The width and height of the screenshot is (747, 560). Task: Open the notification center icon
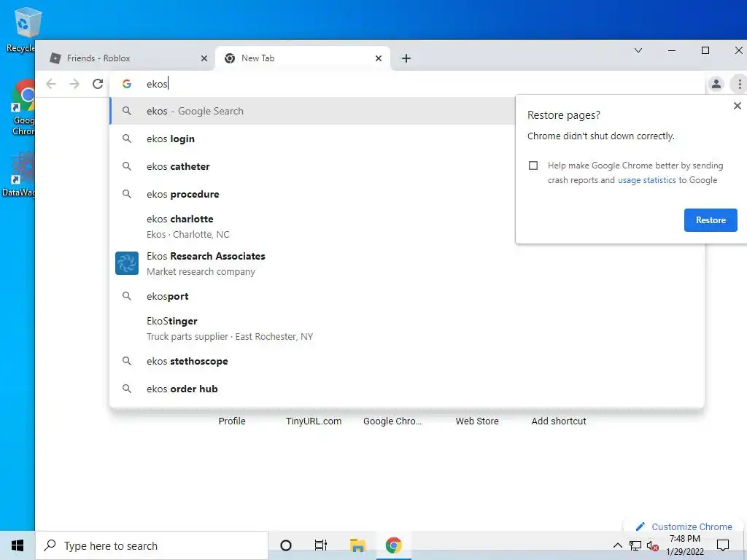pos(723,545)
